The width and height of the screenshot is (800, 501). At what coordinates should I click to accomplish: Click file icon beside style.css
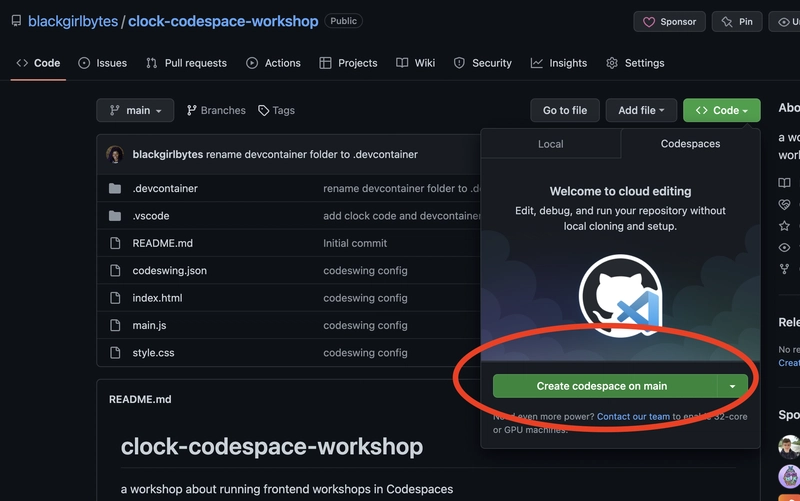click(115, 353)
